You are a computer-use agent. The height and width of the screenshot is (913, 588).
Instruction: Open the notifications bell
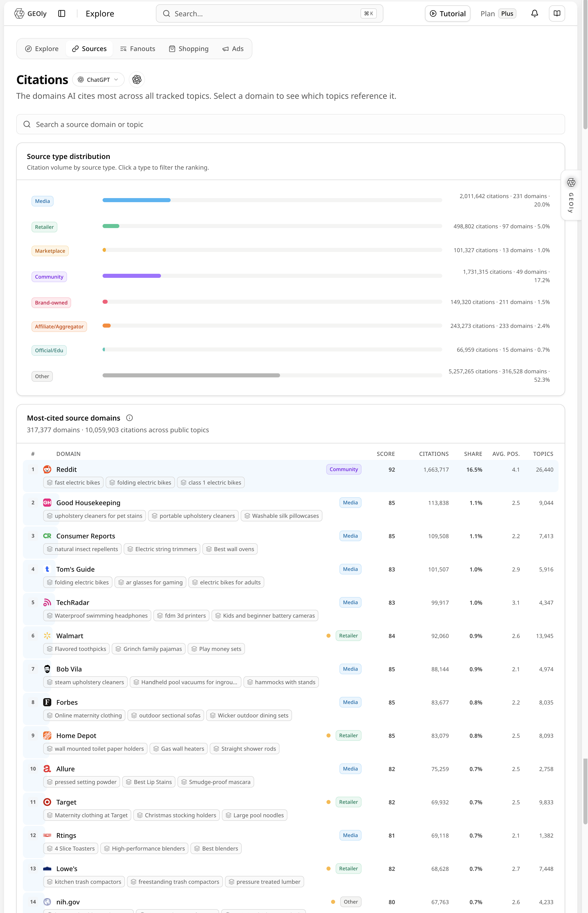pos(534,14)
